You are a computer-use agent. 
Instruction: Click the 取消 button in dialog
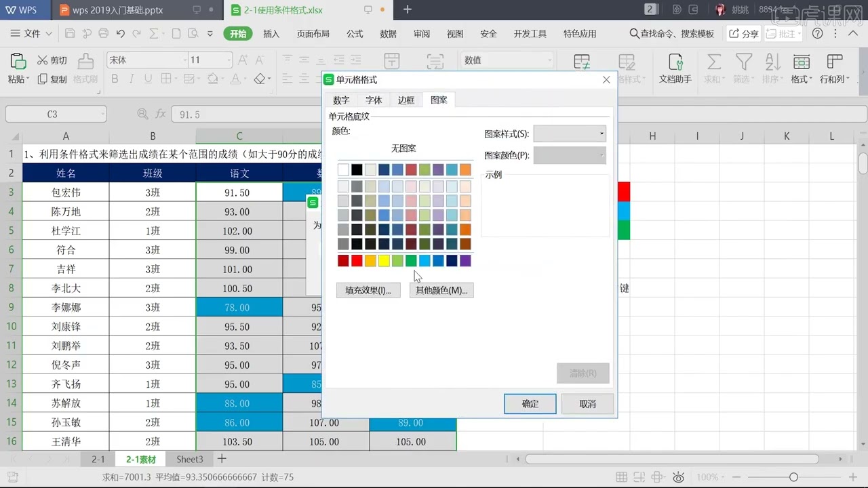(x=587, y=404)
